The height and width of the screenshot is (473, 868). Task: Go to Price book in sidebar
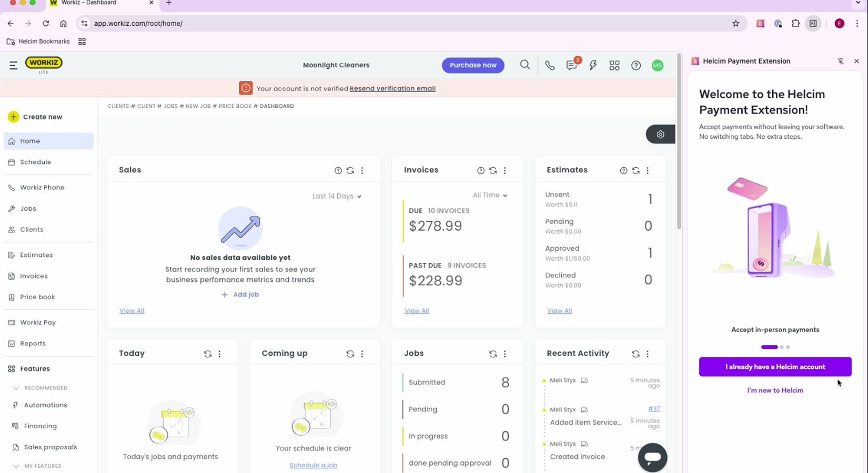point(37,297)
